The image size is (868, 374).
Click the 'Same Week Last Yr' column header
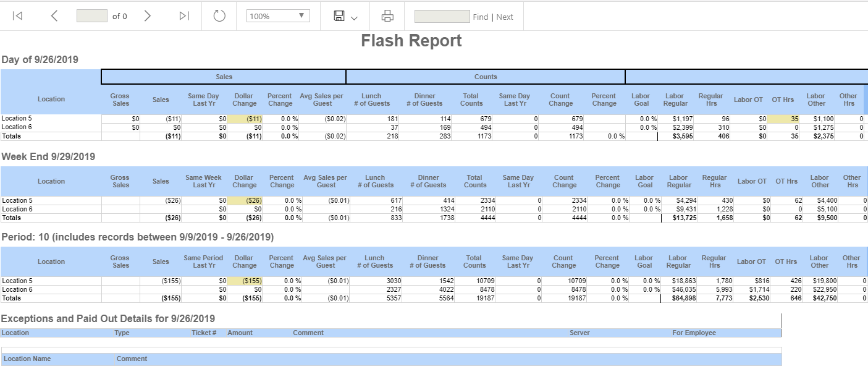pos(203,181)
